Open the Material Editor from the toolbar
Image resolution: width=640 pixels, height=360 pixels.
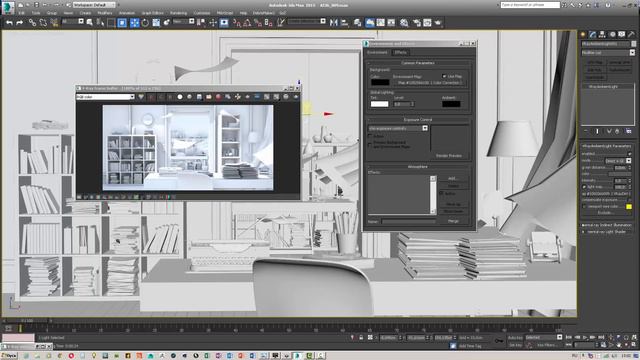pos(404,23)
